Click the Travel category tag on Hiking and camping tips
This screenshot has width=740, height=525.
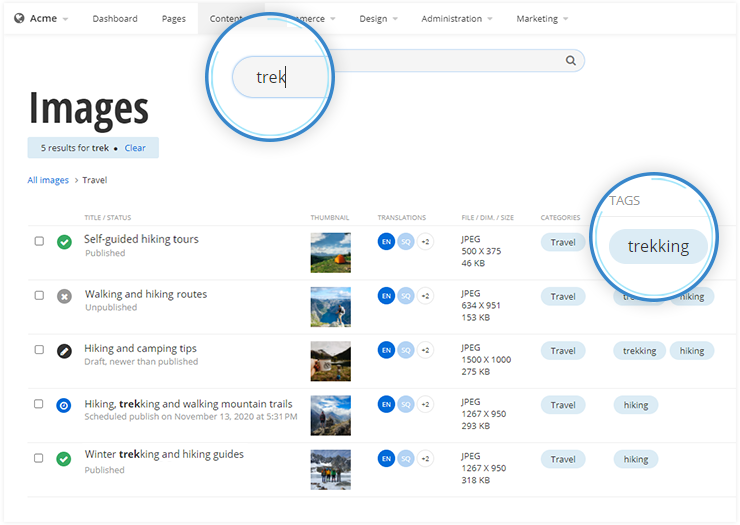(563, 351)
